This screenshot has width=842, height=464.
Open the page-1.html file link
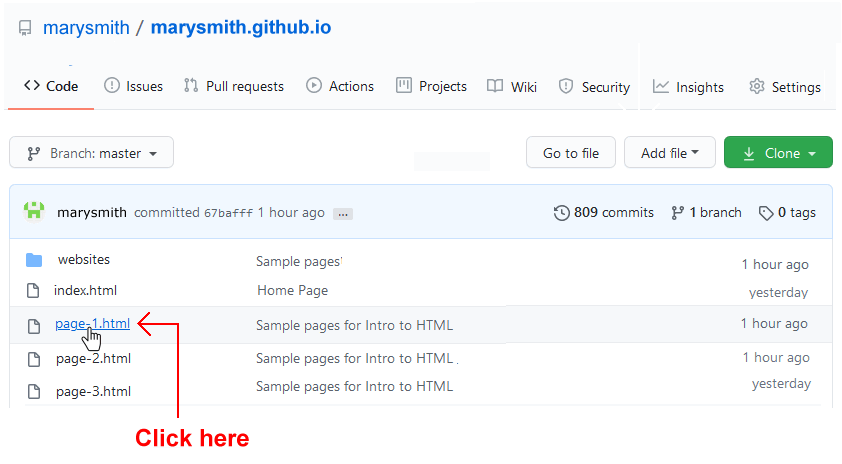(92, 323)
